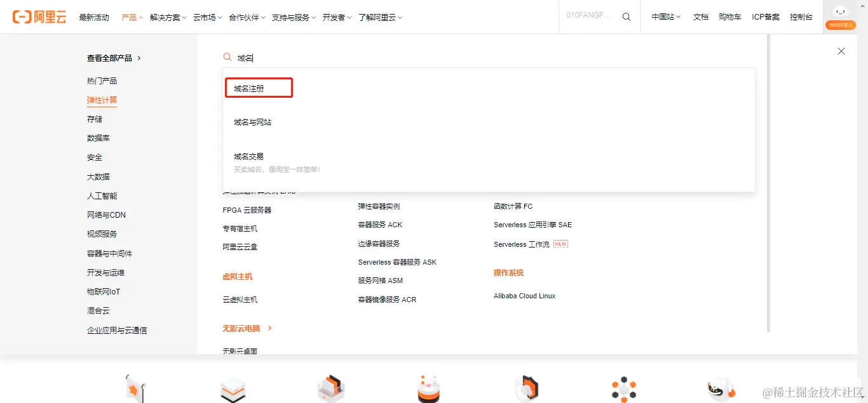Image resolution: width=868 pixels, height=403 pixels.
Task: Expand the 云市场 dropdown
Action: point(208,17)
